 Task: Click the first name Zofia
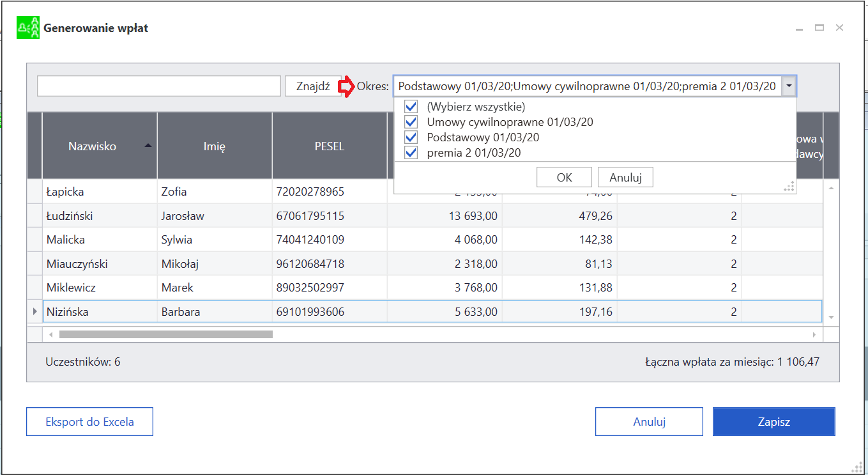tap(174, 192)
